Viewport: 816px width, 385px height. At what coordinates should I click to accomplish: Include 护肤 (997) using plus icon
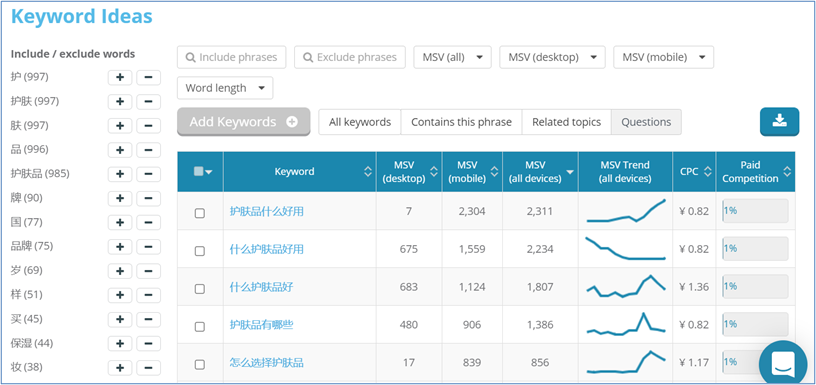(120, 101)
